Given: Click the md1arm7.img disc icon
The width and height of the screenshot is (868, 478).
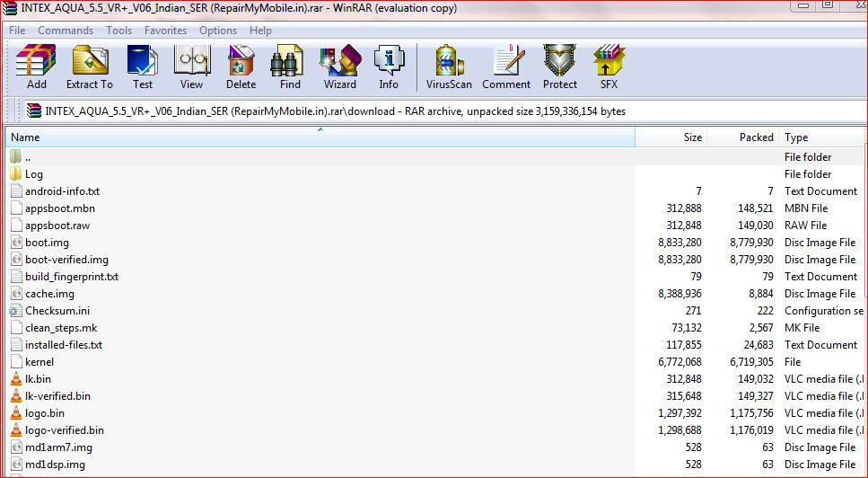Looking at the screenshot, I should (x=16, y=447).
